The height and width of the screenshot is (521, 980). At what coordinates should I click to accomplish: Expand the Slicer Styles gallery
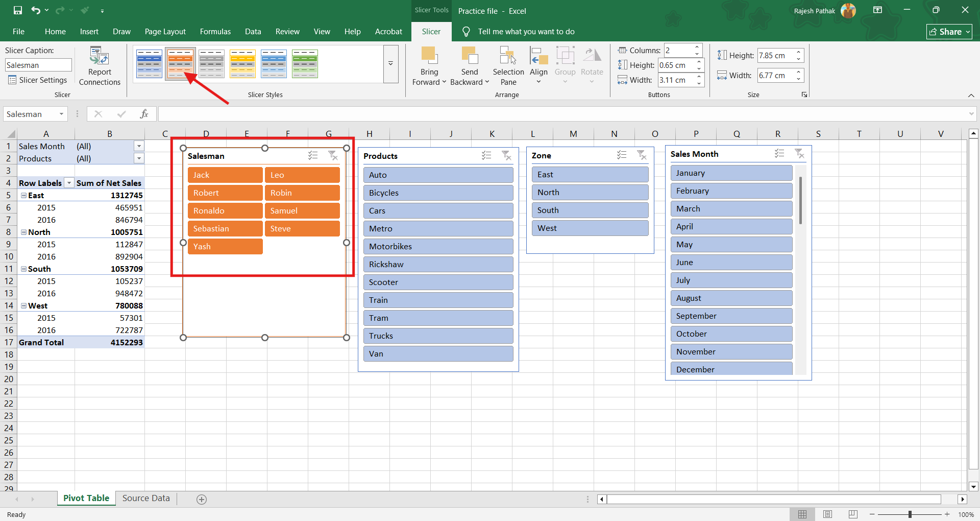390,64
